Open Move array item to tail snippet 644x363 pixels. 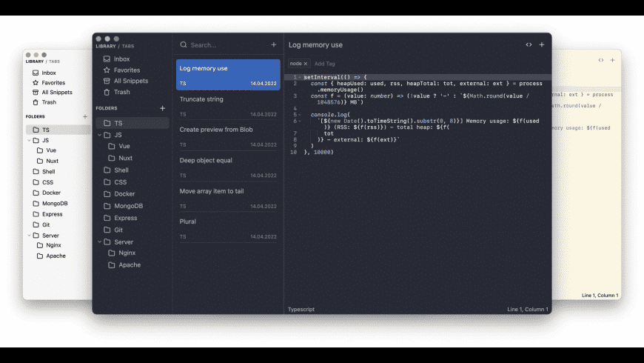click(x=228, y=198)
